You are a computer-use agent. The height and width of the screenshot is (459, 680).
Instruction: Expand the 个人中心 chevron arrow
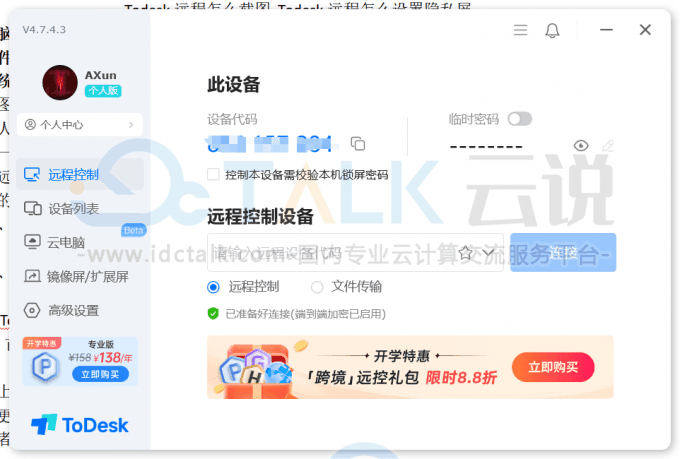[x=131, y=125]
